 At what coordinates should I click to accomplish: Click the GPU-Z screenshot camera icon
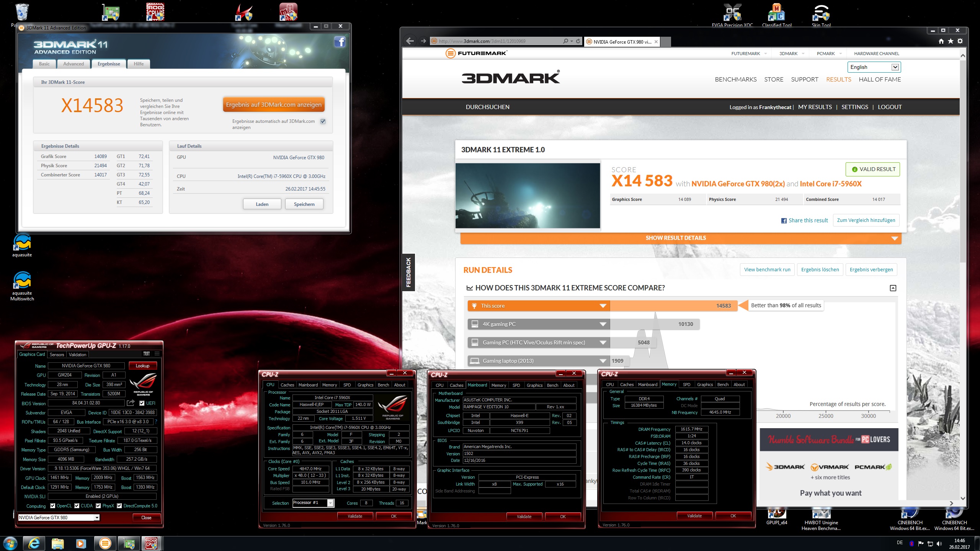tap(146, 354)
